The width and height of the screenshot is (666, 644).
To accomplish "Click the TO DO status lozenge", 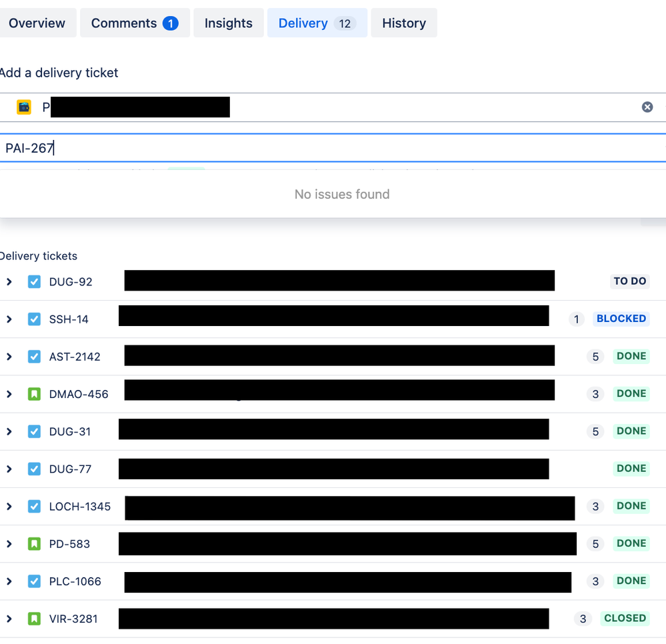I will click(629, 281).
